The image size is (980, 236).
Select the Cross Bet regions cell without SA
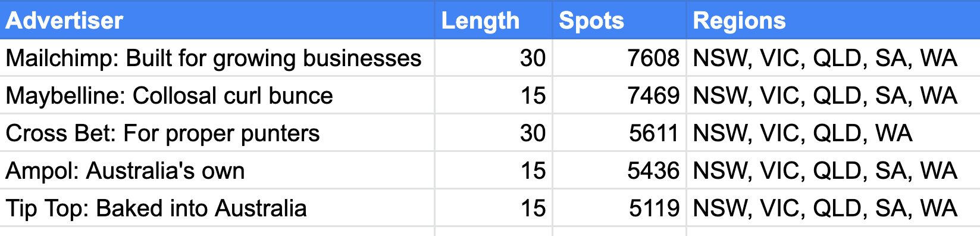(x=834, y=133)
